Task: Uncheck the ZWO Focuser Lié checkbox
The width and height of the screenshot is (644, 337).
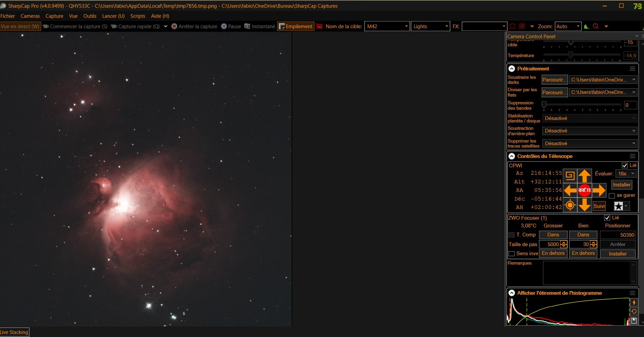Action: click(607, 218)
